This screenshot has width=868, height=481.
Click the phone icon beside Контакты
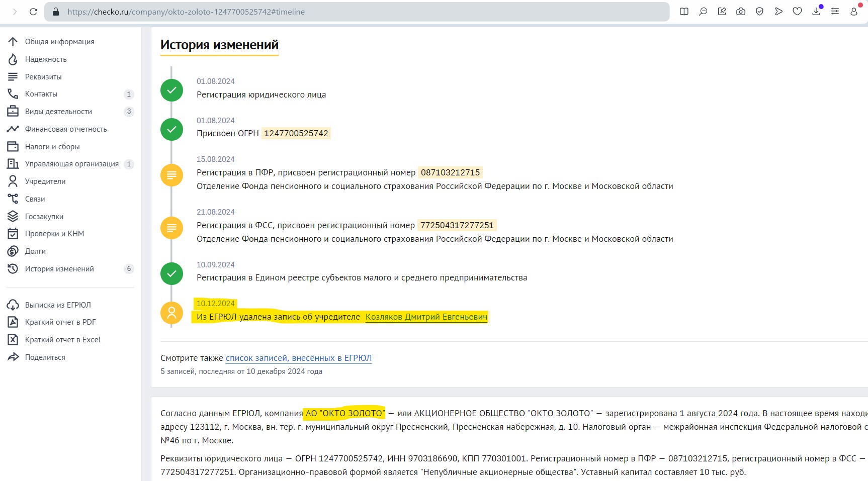[x=13, y=94]
